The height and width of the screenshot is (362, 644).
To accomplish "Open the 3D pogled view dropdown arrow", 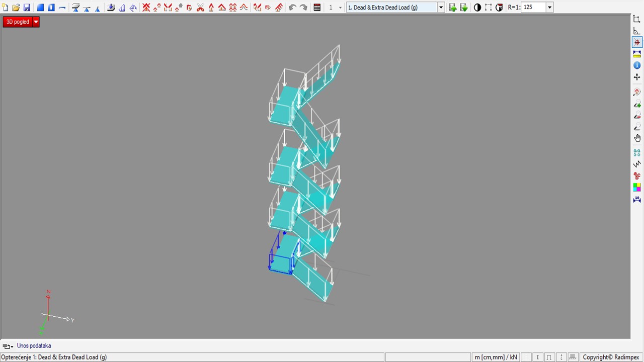I will [x=36, y=22].
